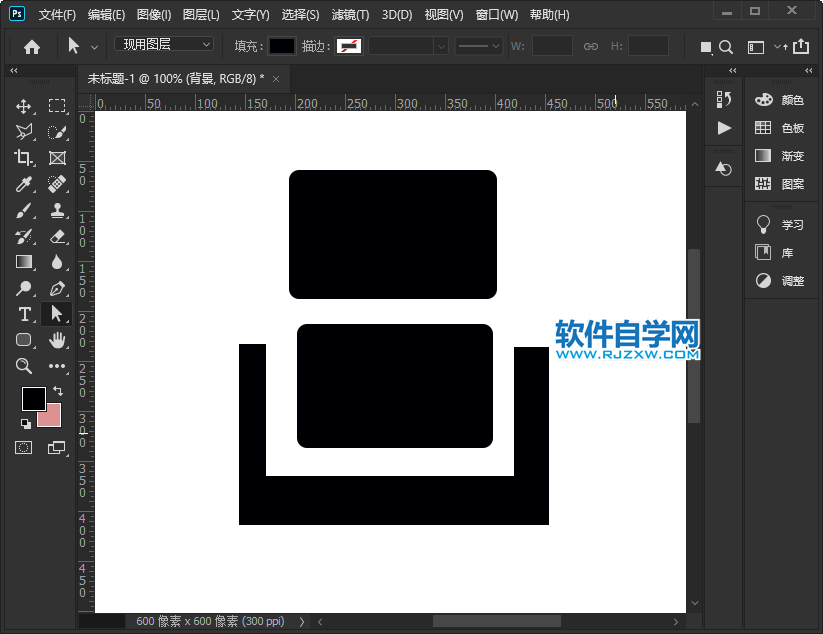Viewport: 823px width, 634px height.
Task: Open the 色板 swatches panel
Action: [775, 128]
